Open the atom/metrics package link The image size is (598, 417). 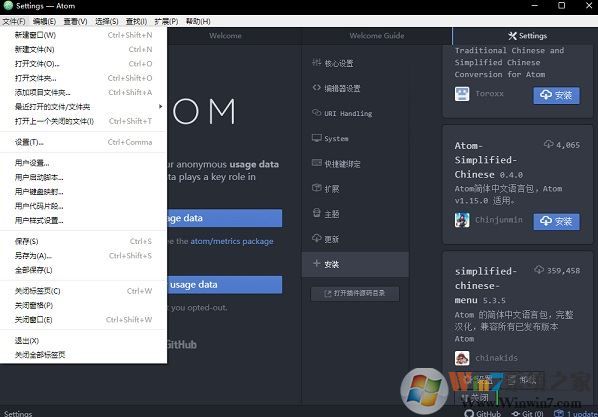point(232,242)
